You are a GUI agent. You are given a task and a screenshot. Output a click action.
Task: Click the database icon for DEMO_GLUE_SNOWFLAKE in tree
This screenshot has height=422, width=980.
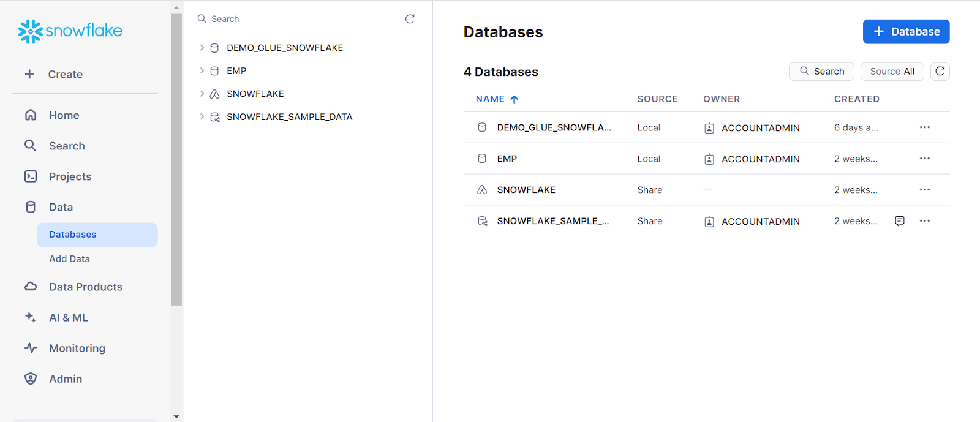pyautogui.click(x=214, y=48)
